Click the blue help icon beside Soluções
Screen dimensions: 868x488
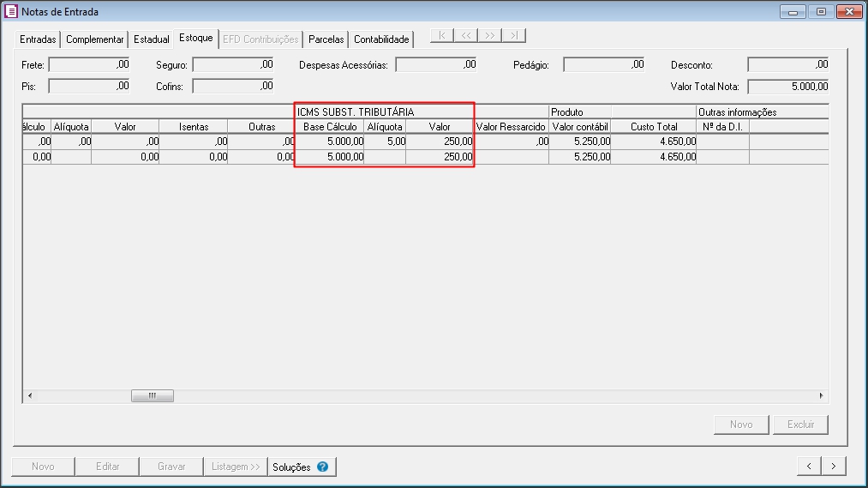pos(323,467)
